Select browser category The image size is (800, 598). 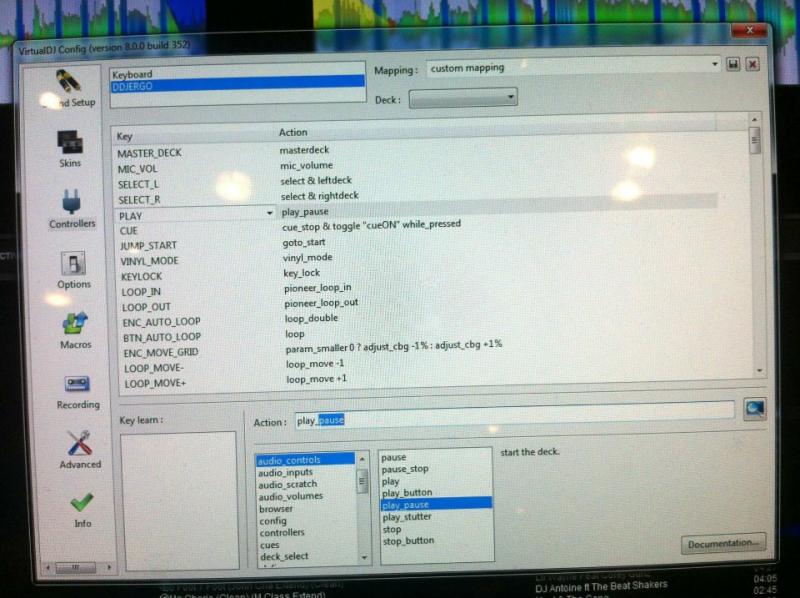(x=276, y=509)
